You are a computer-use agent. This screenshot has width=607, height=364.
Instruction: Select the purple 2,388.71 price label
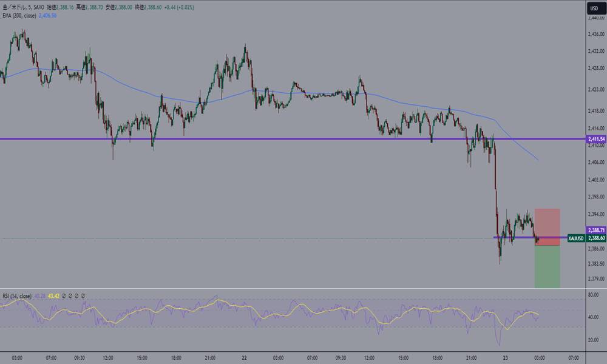[x=596, y=231]
